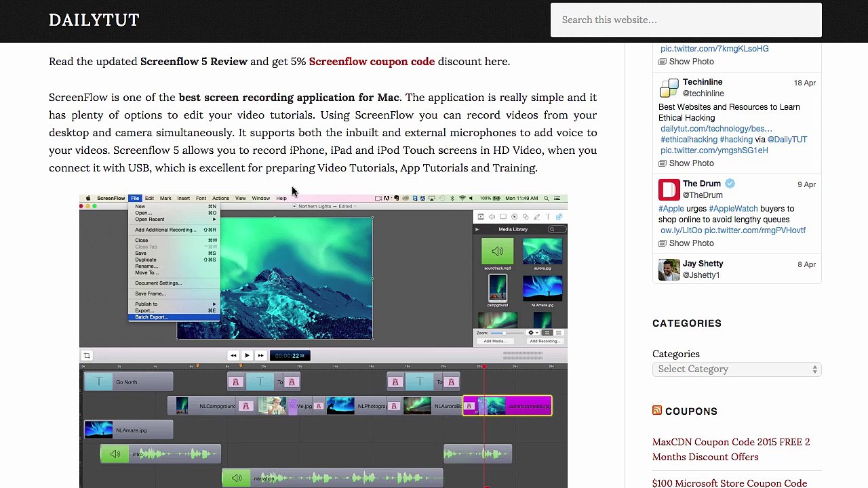Open Notification Center icon in the menu bar
This screenshot has height=488, width=868.
(x=557, y=199)
